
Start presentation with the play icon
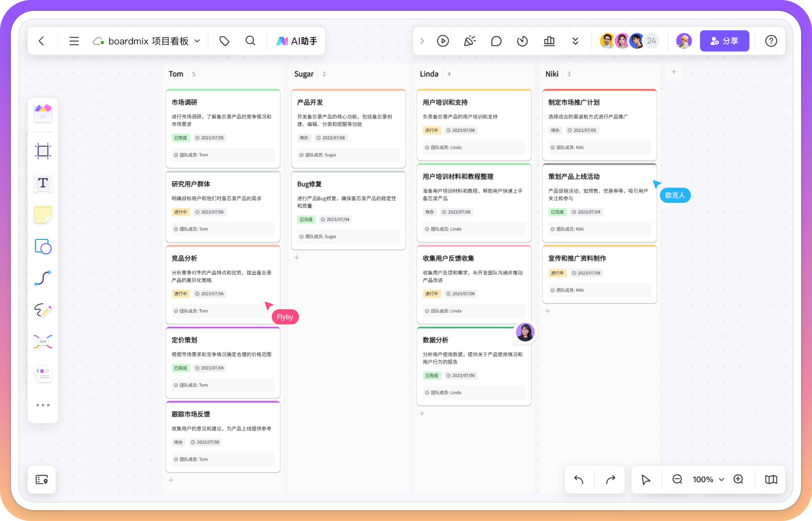click(x=443, y=41)
